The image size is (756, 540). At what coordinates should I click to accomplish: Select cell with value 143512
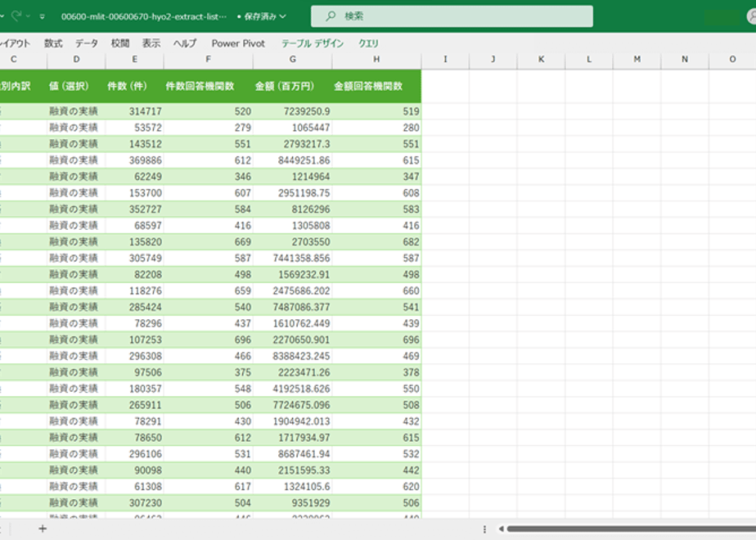(134, 144)
